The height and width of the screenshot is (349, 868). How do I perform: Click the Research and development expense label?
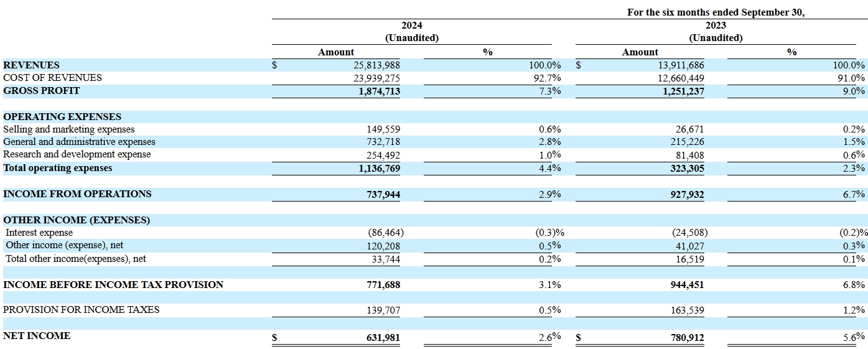point(77,154)
